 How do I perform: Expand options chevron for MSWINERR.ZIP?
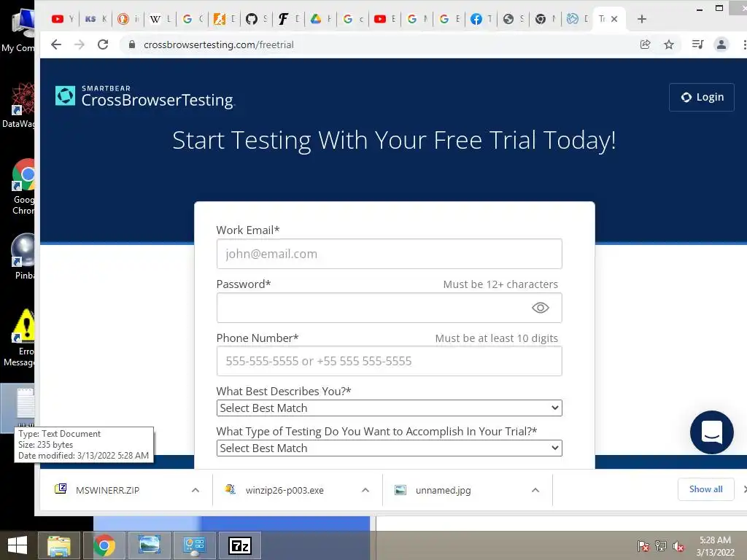(x=196, y=490)
